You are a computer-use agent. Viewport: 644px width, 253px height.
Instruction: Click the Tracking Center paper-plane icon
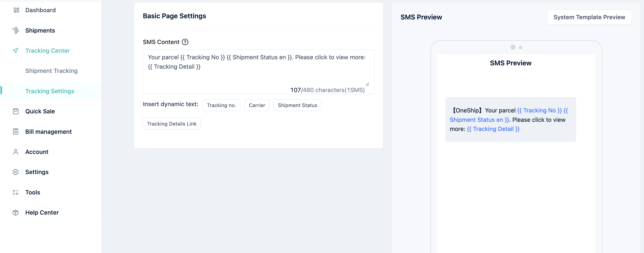tap(15, 51)
